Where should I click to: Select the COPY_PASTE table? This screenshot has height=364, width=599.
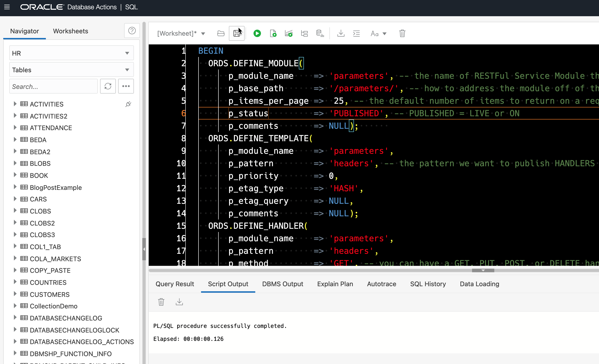pyautogui.click(x=50, y=270)
